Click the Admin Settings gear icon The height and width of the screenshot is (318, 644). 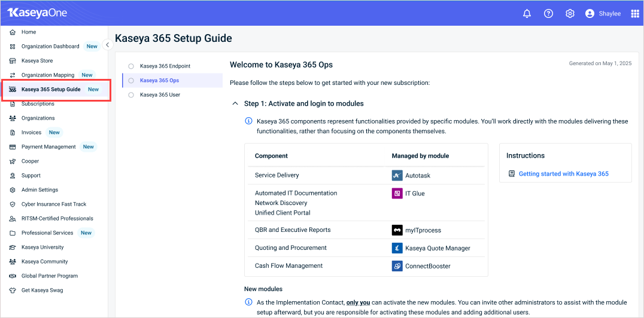[13, 190]
